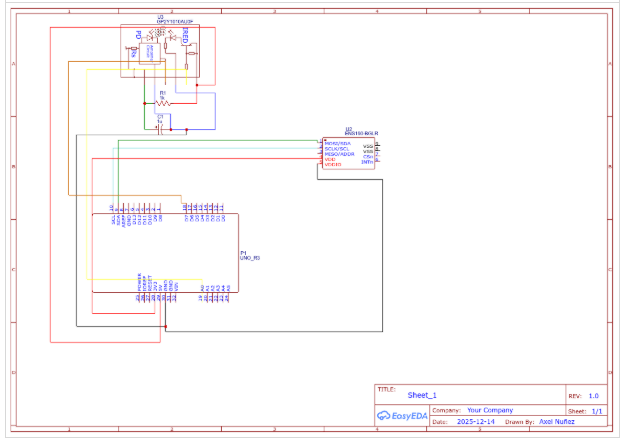Click the VSS pin label on U2

[x=367, y=147]
